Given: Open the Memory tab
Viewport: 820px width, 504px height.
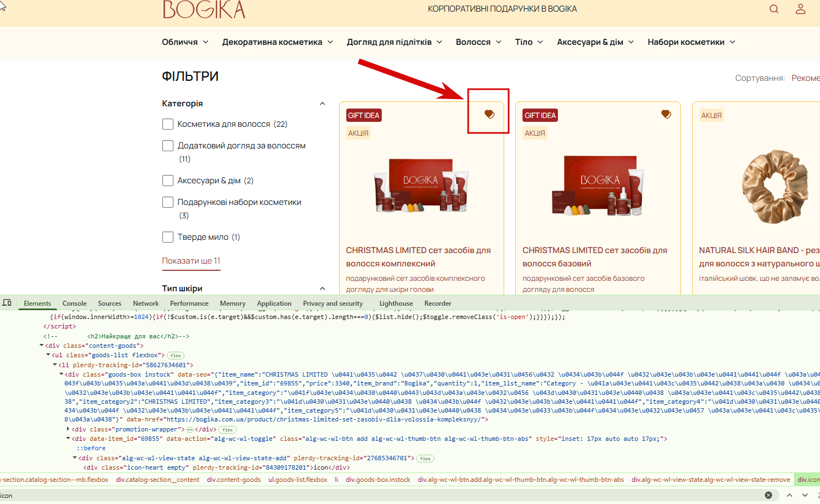Looking at the screenshot, I should [233, 304].
